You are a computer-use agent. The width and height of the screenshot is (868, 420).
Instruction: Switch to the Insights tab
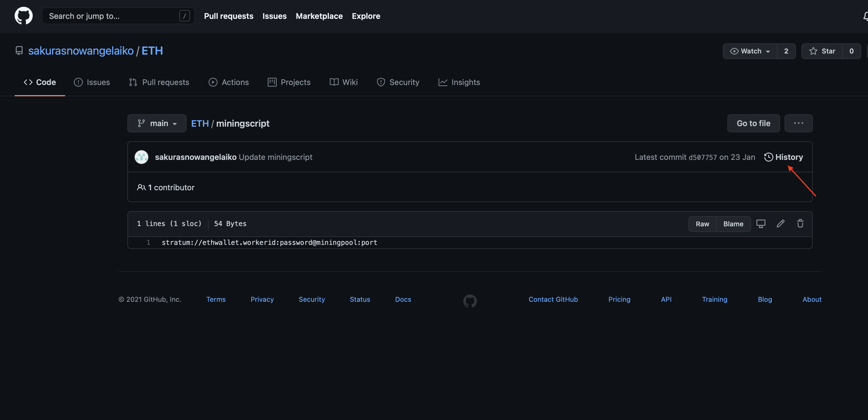(459, 82)
